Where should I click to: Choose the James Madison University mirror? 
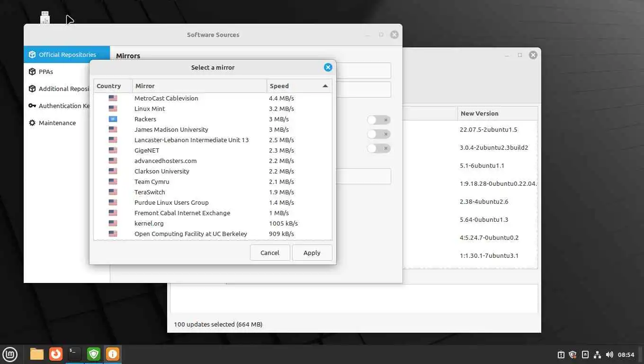coord(213,129)
